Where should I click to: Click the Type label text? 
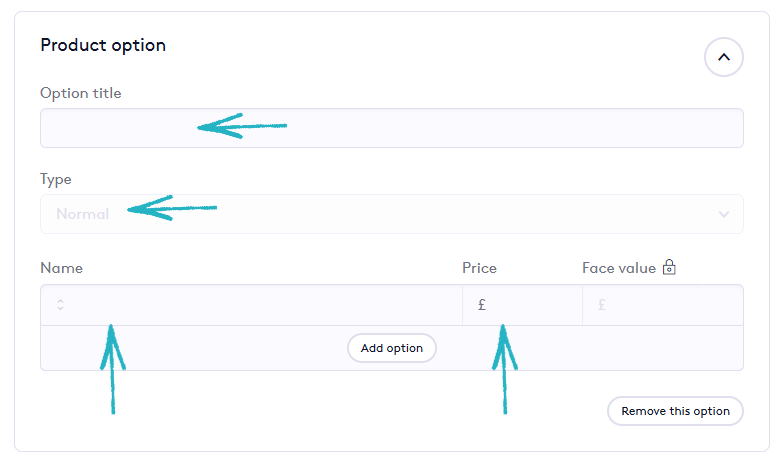click(x=56, y=179)
